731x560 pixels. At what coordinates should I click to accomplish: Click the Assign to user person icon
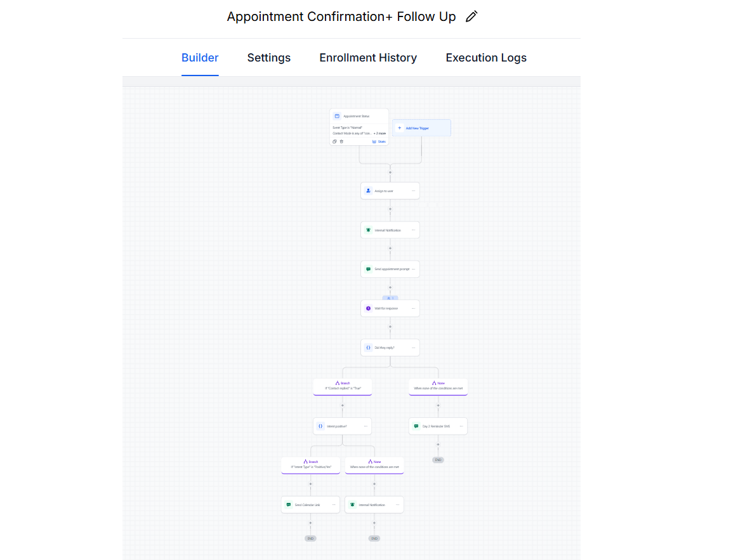(368, 190)
